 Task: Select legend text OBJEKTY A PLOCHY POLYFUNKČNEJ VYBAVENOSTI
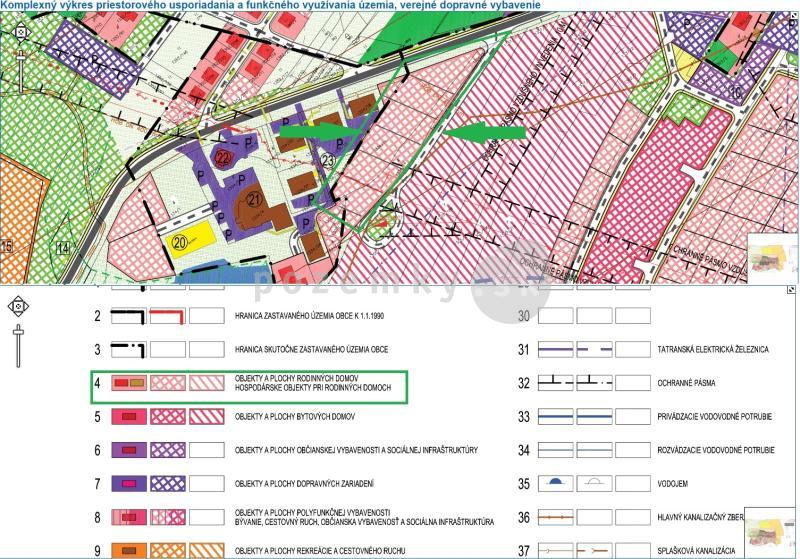(x=312, y=513)
